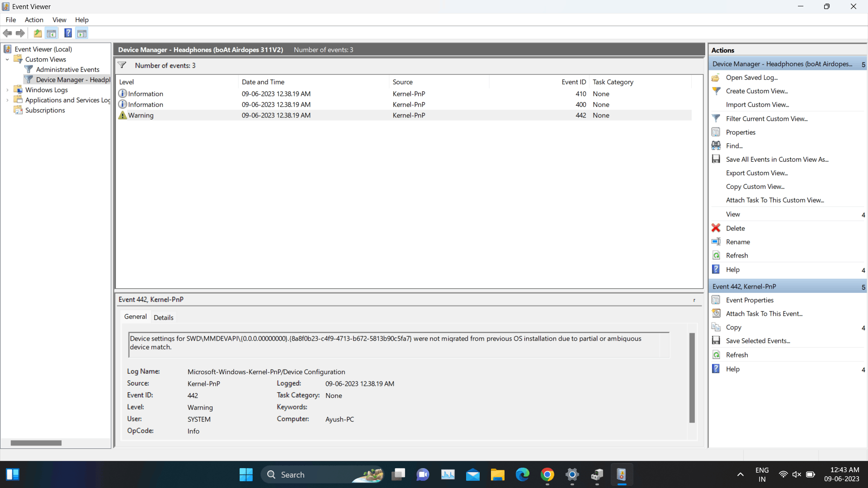
Task: Expand the Copy submenu arrow in Actions
Action: click(863, 328)
